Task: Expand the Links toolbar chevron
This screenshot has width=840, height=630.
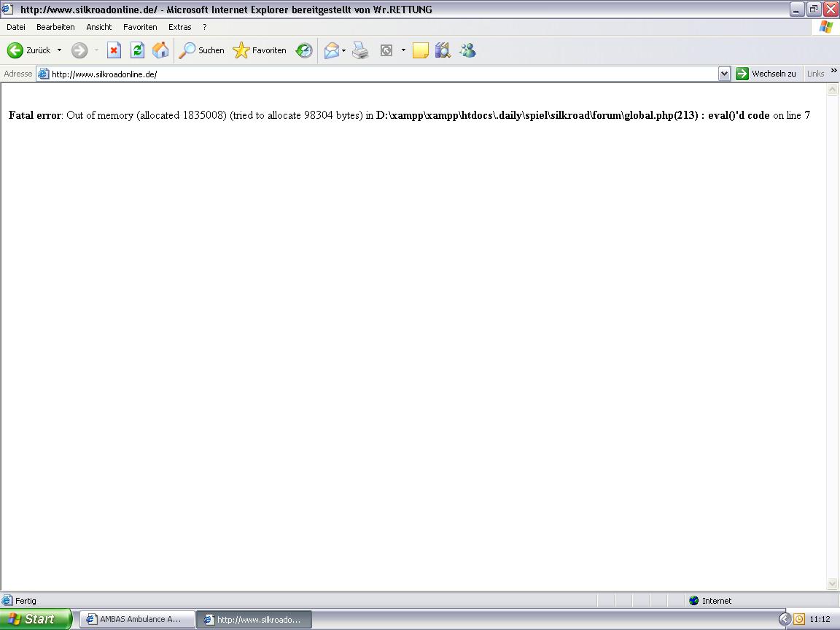Action: (x=834, y=71)
